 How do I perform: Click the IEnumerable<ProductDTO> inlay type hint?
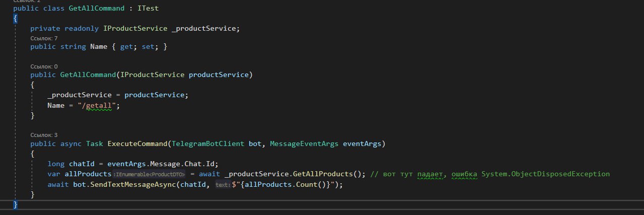tap(151, 175)
